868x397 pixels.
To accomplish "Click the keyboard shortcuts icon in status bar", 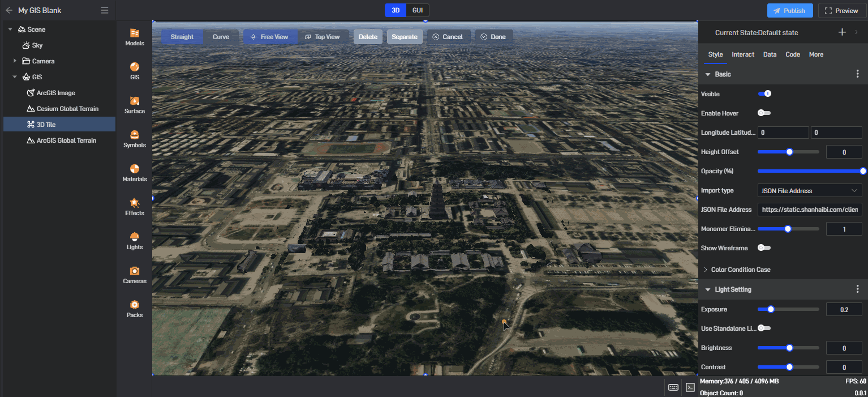I will 673,387.
